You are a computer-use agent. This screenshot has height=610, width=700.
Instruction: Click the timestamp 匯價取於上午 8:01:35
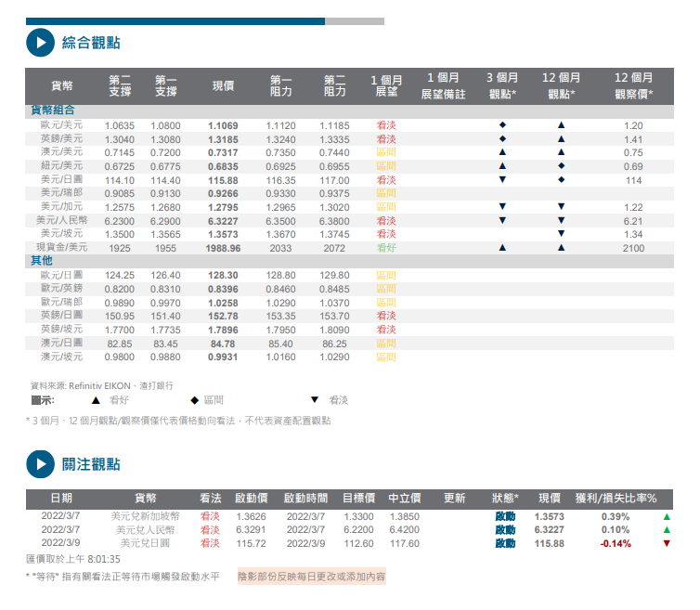click(73, 559)
